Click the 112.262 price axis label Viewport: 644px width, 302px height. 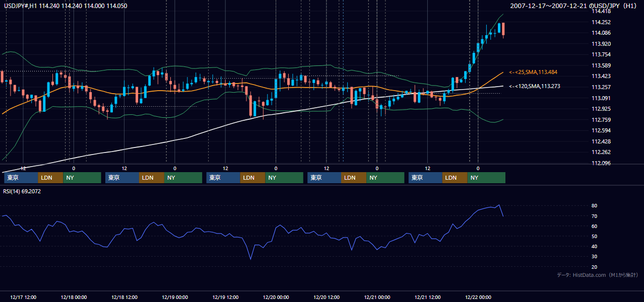[602, 152]
